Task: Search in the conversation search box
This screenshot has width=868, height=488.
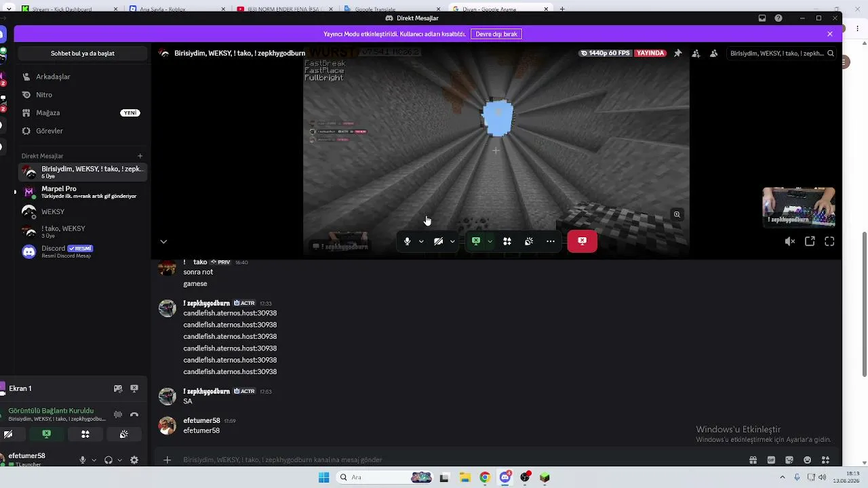Action: pos(782,53)
